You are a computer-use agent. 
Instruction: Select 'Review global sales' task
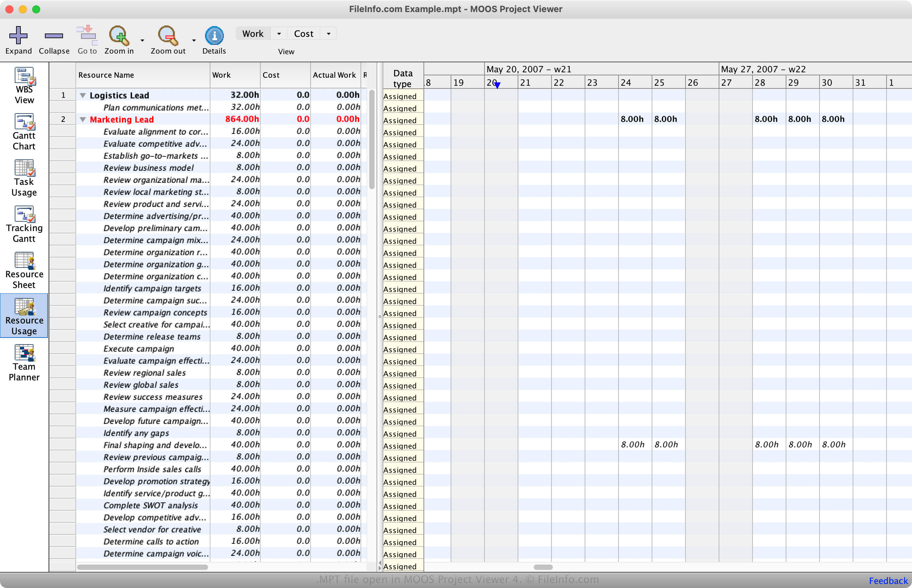[141, 384]
